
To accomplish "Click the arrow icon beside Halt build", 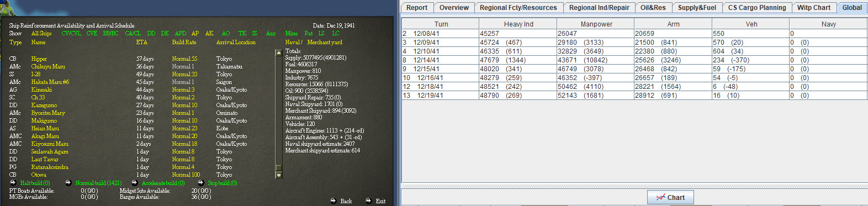I will (13, 183).
